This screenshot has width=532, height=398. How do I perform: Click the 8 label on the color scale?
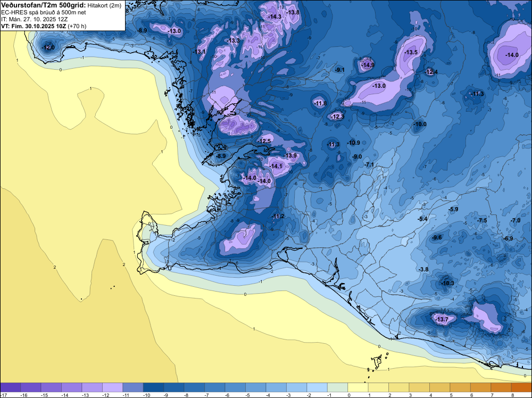(513, 395)
